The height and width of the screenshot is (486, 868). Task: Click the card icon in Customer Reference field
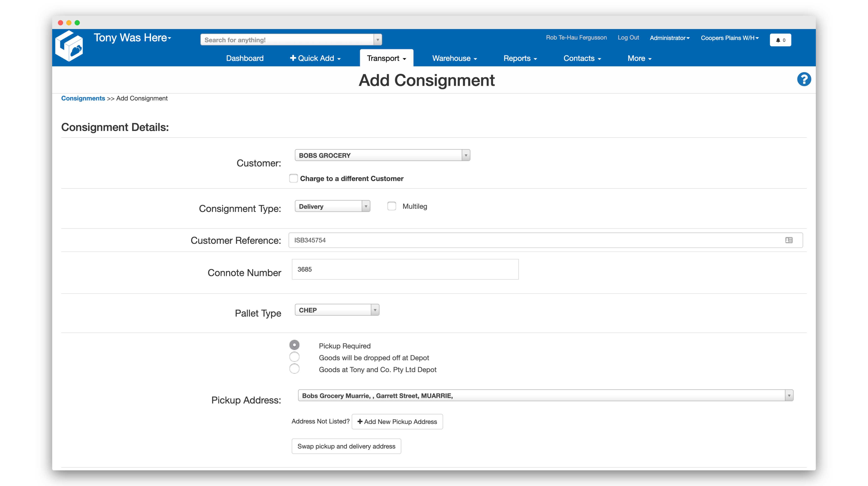coord(789,240)
